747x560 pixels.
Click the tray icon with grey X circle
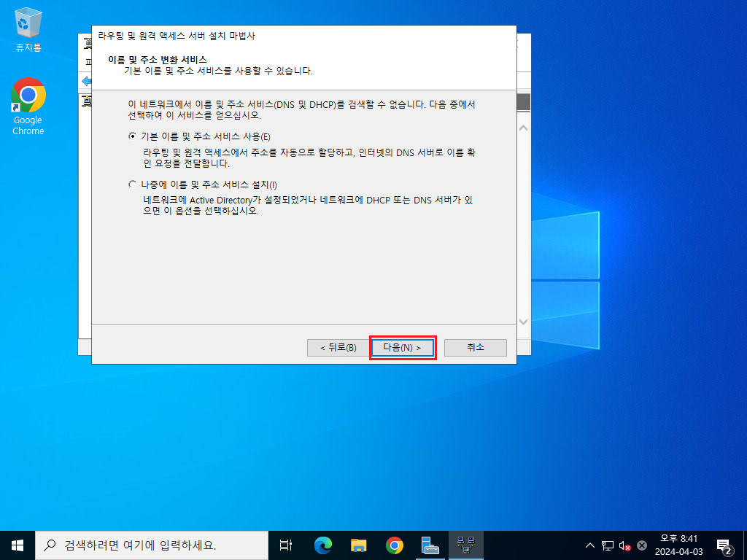[642, 545]
